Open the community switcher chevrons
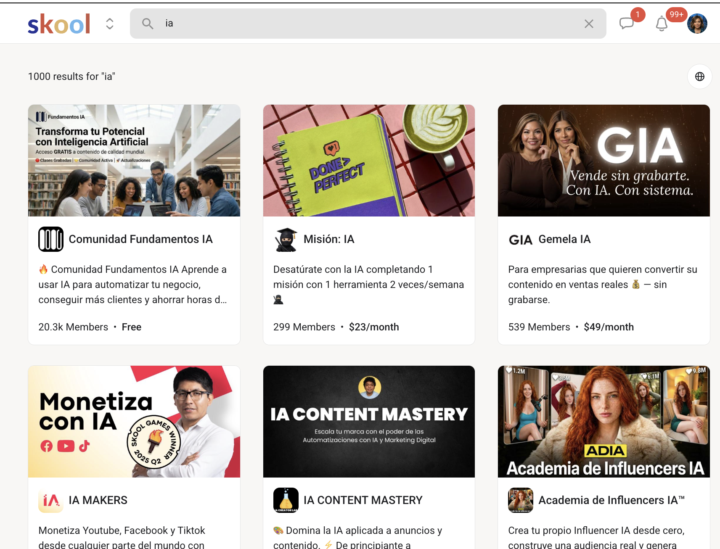 pos(109,24)
